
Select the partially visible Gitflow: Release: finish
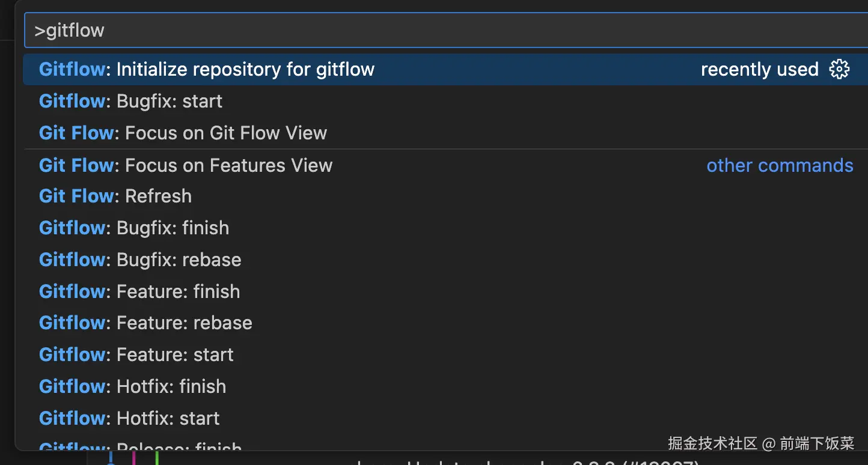coord(140,446)
